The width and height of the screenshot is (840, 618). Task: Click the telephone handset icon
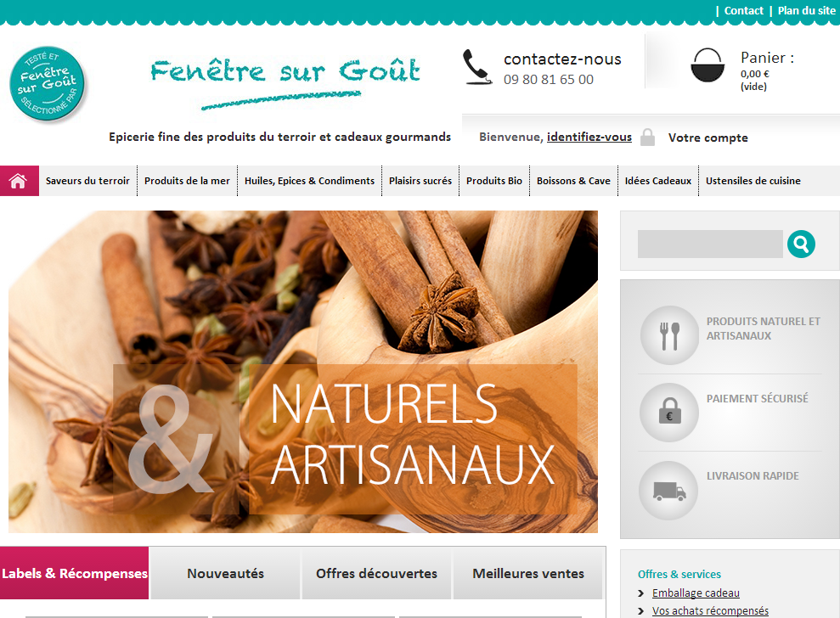tap(476, 67)
